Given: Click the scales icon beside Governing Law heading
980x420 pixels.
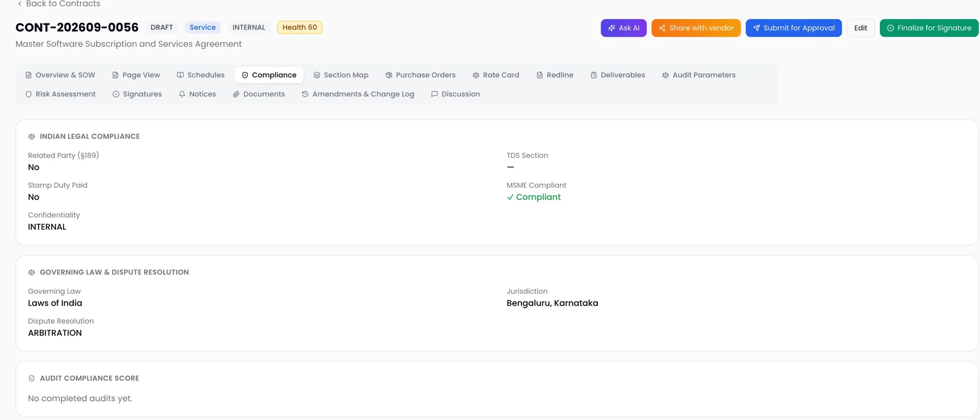Looking at the screenshot, I should coord(32,272).
